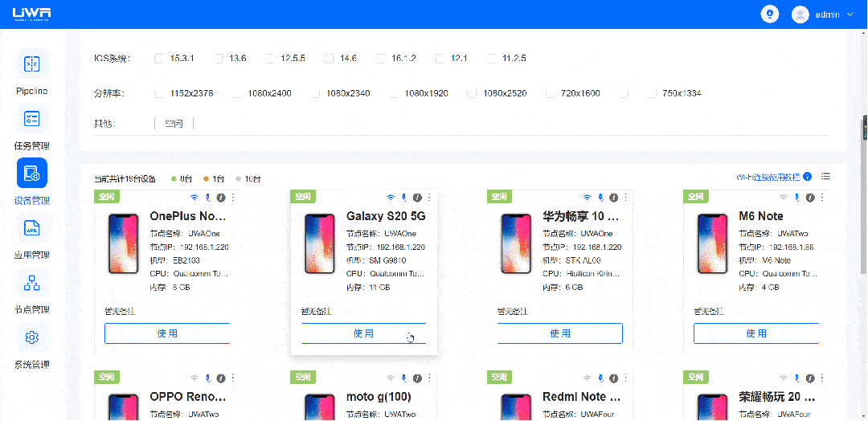Click the Wi-Fi icon on OnePlus card
Viewport: 868px width, 421px height.
(x=194, y=197)
